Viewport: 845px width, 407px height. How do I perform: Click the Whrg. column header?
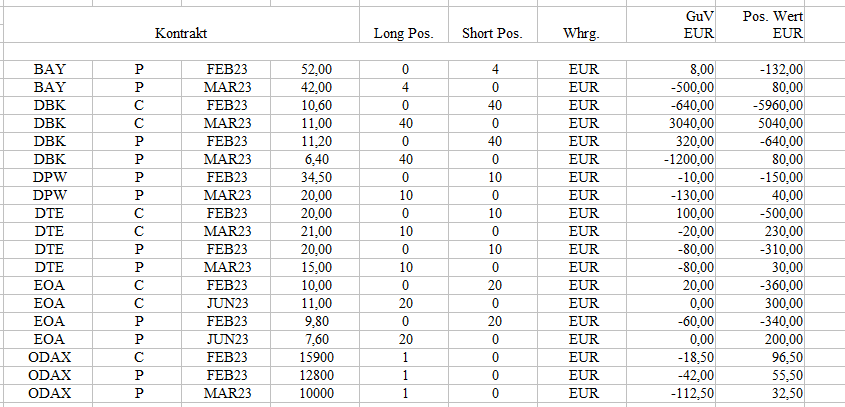click(x=581, y=34)
